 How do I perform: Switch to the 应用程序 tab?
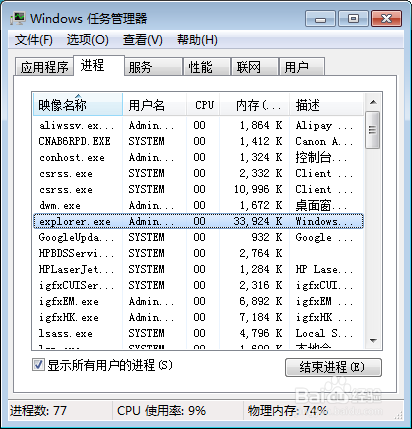tap(44, 67)
